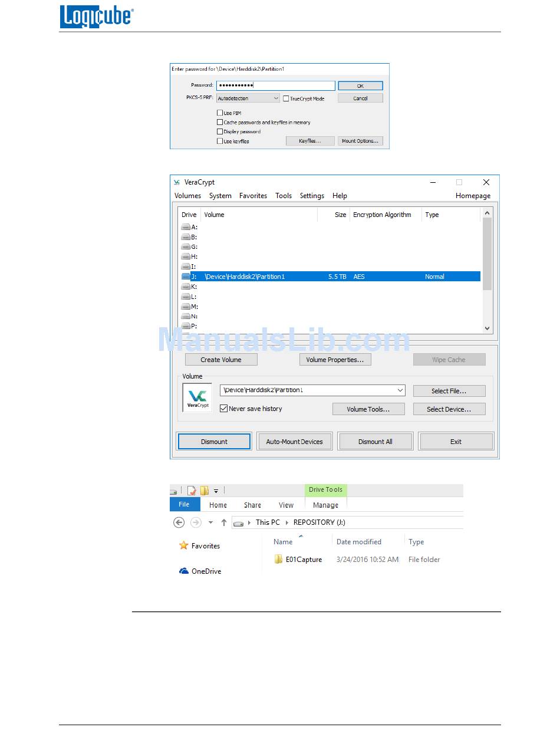
Task: Select the K: drive icon in VeraCrypt list
Action: pyautogui.click(x=186, y=287)
